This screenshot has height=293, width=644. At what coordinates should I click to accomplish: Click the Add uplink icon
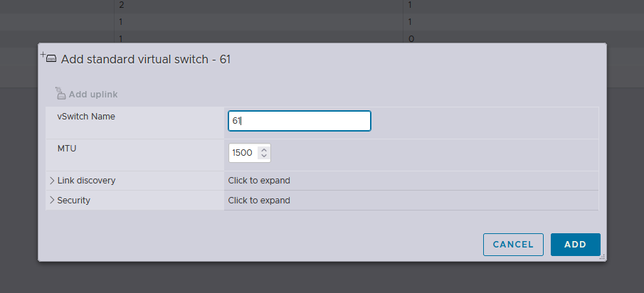(60, 94)
